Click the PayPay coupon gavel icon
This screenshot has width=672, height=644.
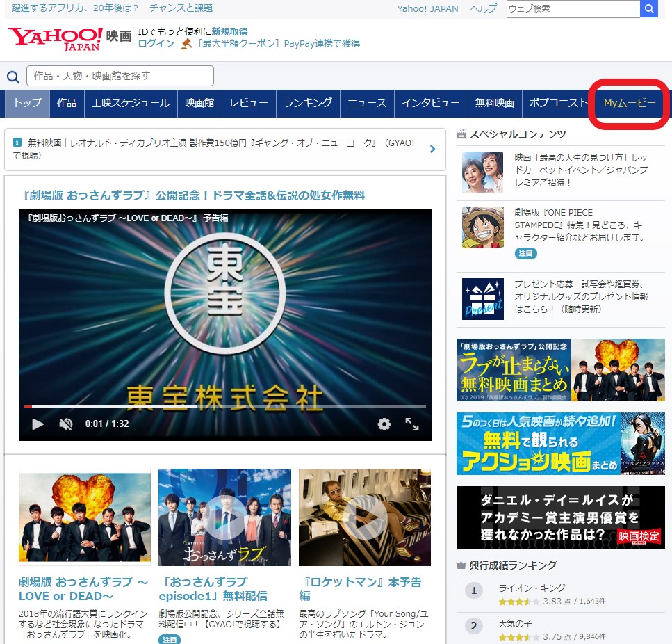point(186,44)
